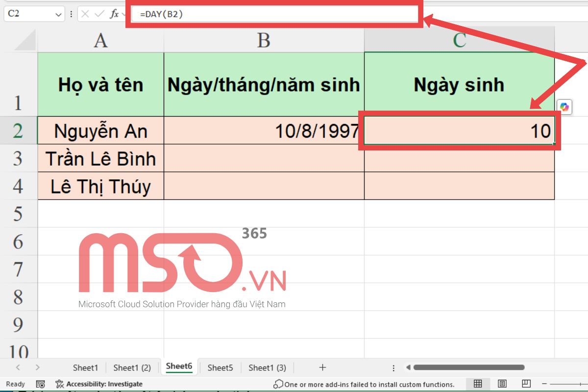This screenshot has width=588, height=392.
Task: Select cell C2 showing value 10
Action: [x=459, y=130]
